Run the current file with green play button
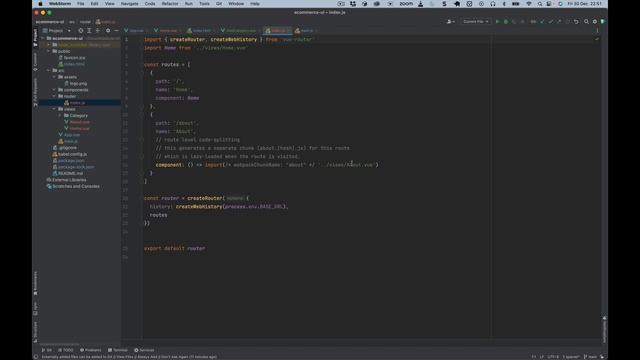This screenshot has width=640, height=360. (497, 22)
